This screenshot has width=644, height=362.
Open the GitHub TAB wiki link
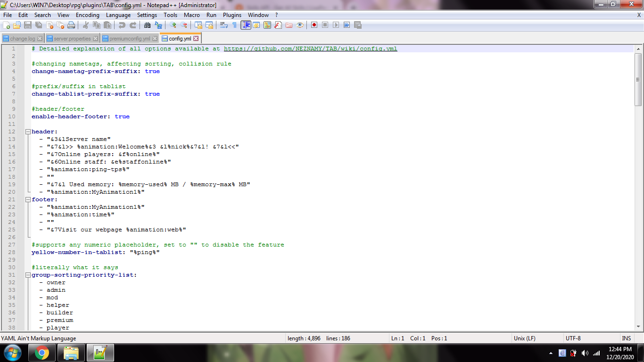tap(310, 49)
